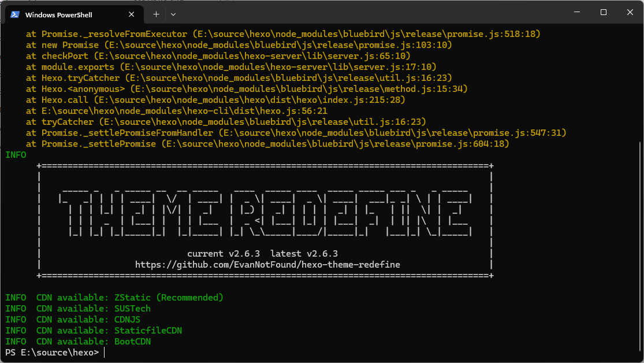
Task: Minimize the terminal window
Action: (x=577, y=12)
